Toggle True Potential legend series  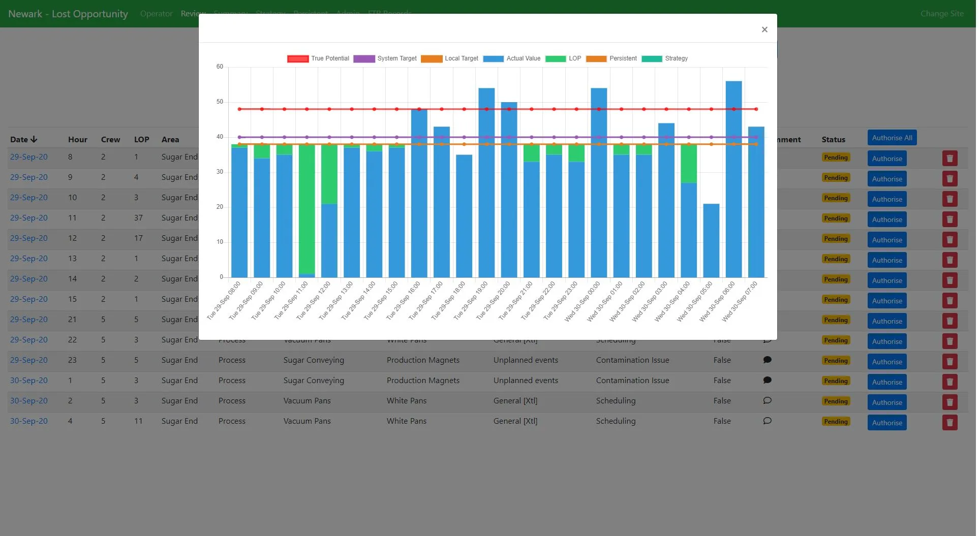pyautogui.click(x=319, y=58)
